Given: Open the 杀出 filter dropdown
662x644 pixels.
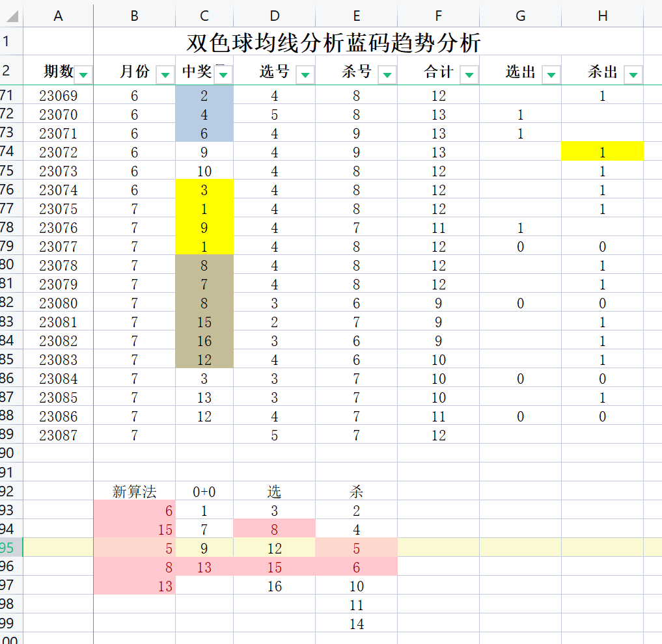Looking at the screenshot, I should [x=633, y=75].
